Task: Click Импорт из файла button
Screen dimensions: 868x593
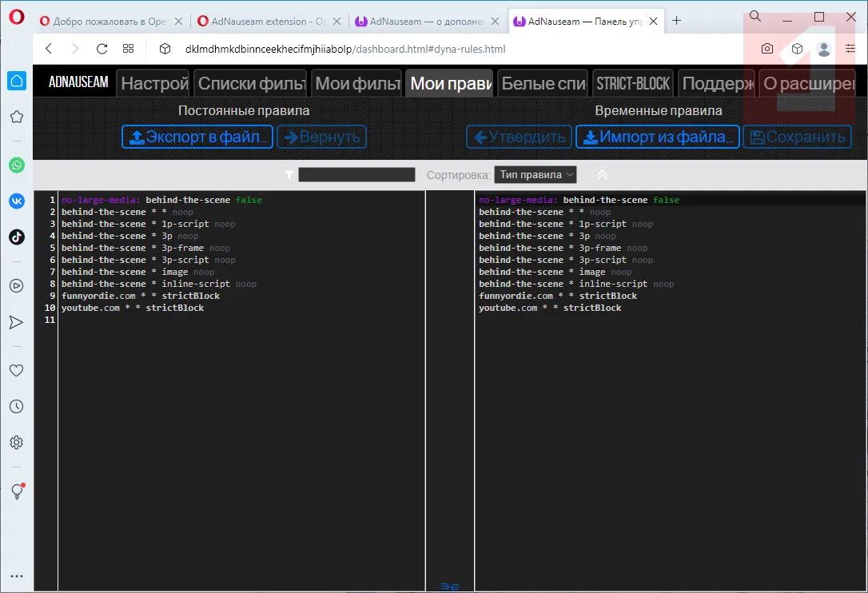Action: 657,137
